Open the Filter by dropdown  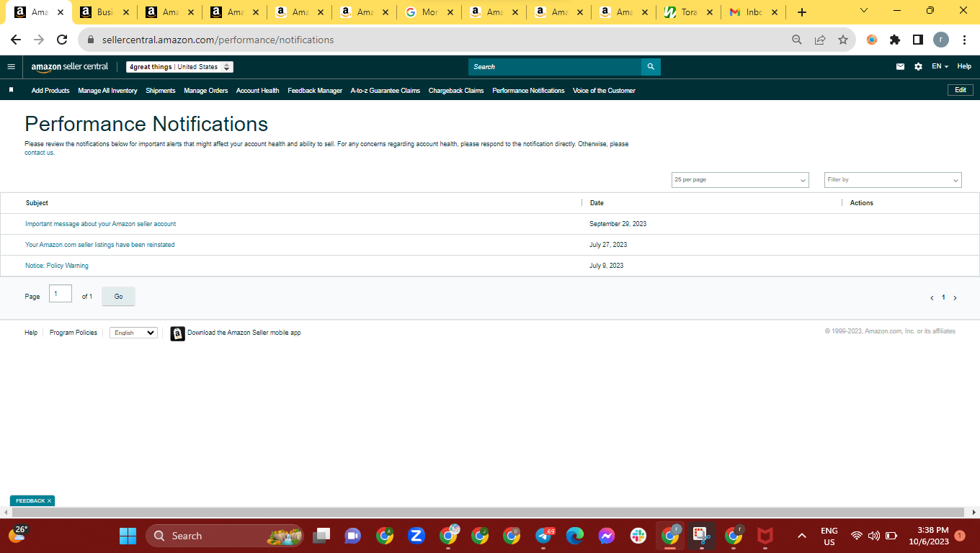(x=893, y=180)
